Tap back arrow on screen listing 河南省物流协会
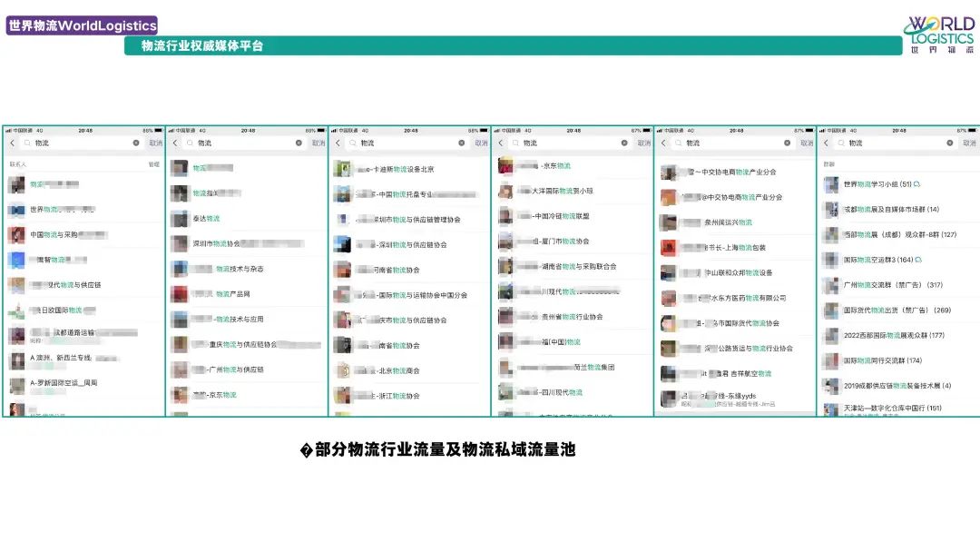This screenshot has height=552, width=980. [x=338, y=143]
